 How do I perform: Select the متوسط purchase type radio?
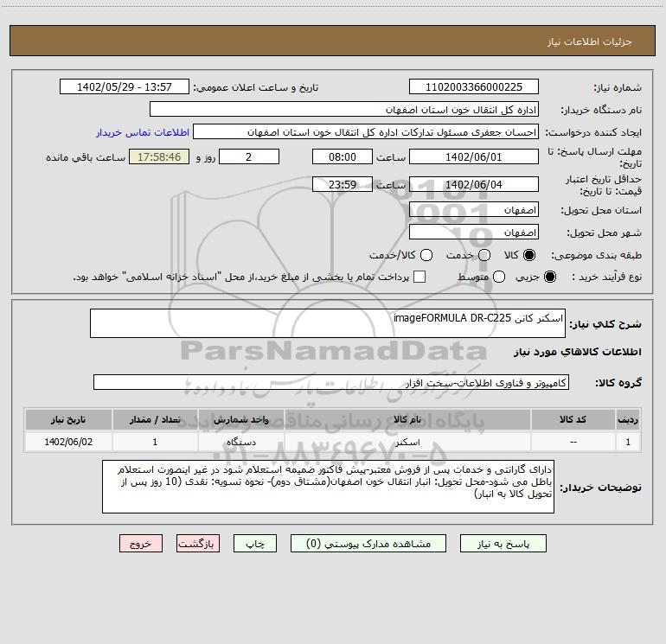(499, 277)
